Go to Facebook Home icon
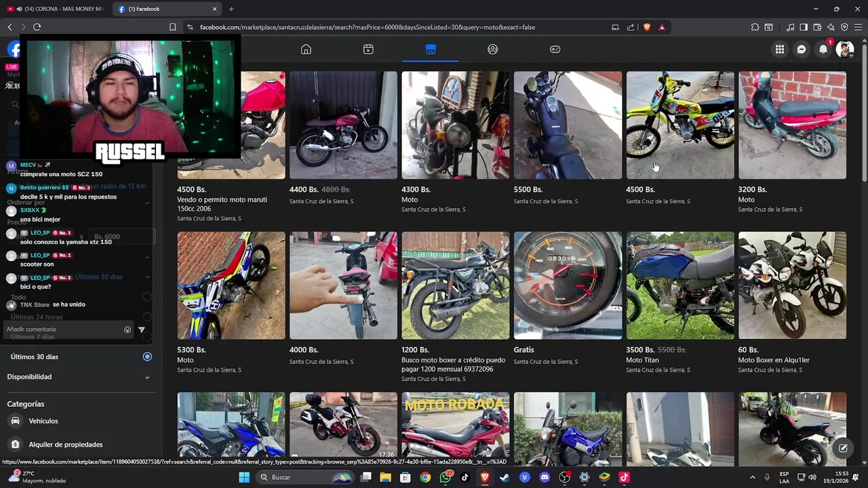Screen dimensions: 868x488 pyautogui.click(x=306, y=49)
